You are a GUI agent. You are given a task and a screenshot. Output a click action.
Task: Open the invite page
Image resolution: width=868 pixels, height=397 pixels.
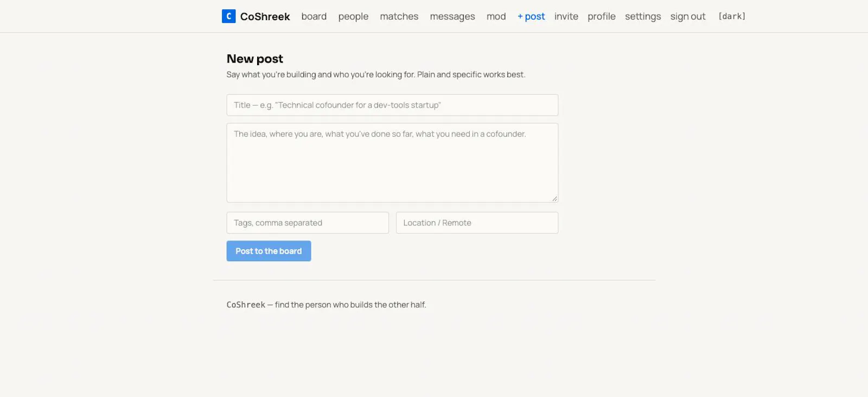[x=566, y=16]
